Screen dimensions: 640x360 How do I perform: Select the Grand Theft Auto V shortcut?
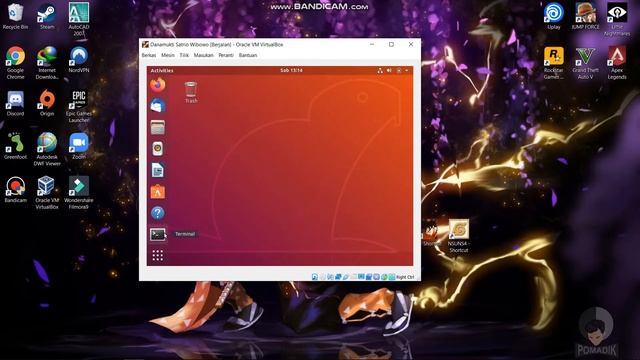tap(585, 63)
